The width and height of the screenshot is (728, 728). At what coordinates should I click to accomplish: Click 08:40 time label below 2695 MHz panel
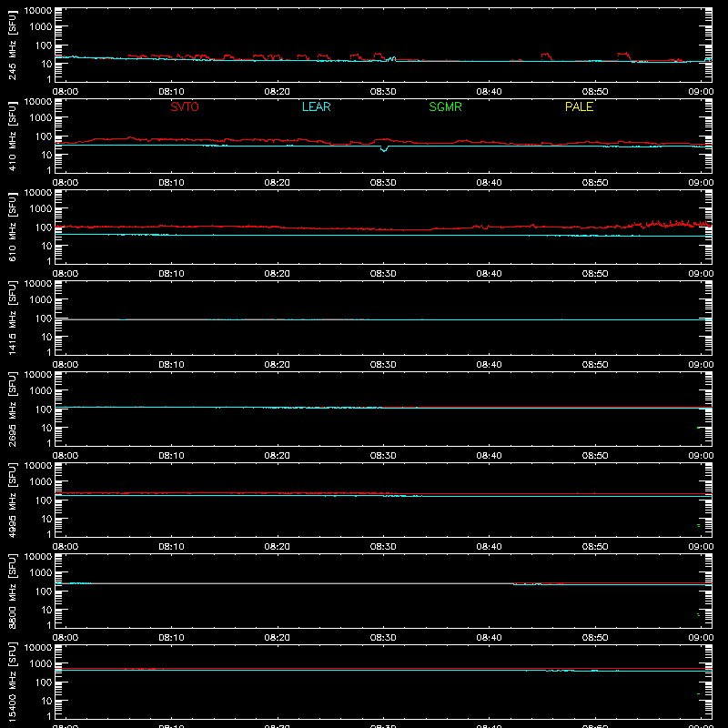(x=489, y=456)
